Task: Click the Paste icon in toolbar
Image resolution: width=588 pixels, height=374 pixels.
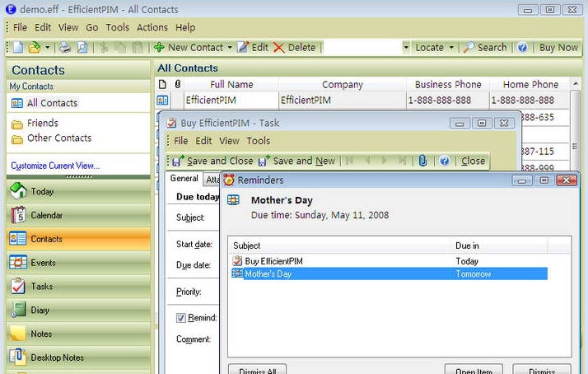Action: [138, 48]
